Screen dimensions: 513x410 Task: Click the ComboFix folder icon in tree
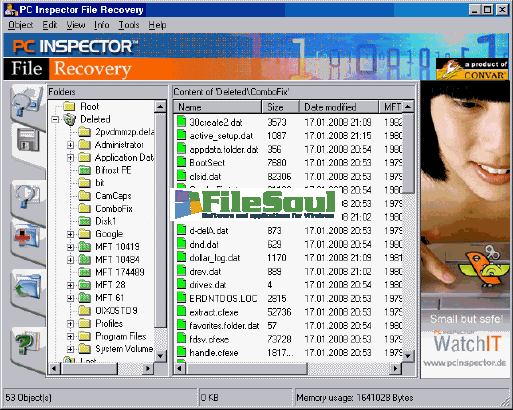85,209
